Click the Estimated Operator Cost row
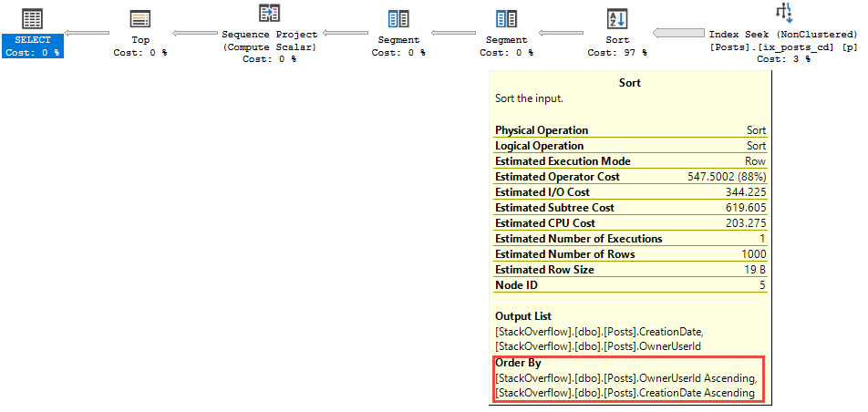868x412 pixels. tap(630, 177)
